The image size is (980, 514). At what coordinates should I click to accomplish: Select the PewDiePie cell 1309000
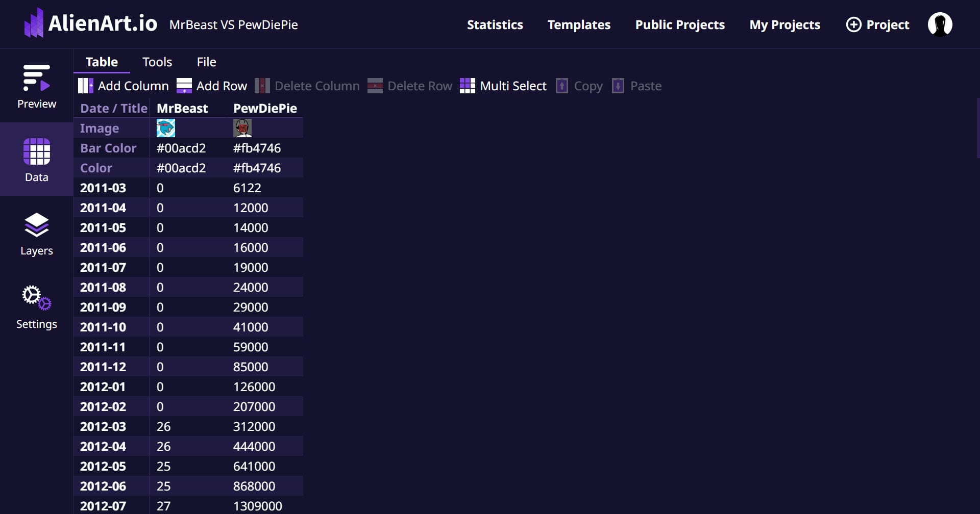pyautogui.click(x=264, y=505)
